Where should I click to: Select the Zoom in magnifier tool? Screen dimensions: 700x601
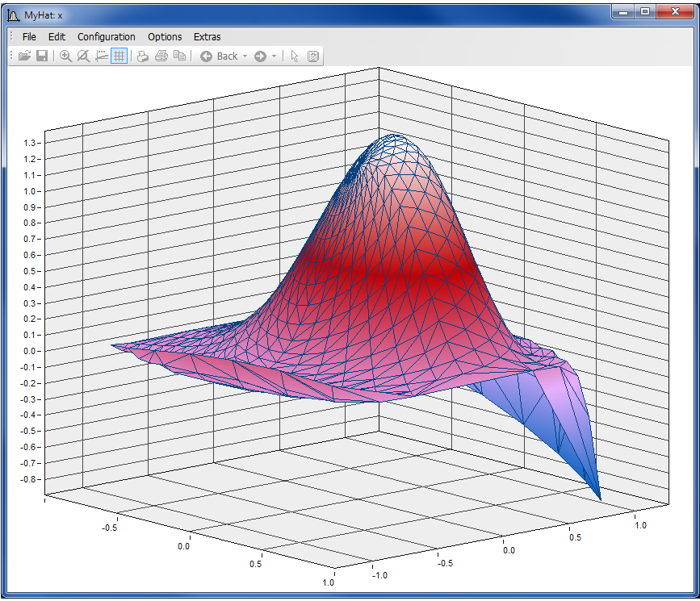[66, 56]
